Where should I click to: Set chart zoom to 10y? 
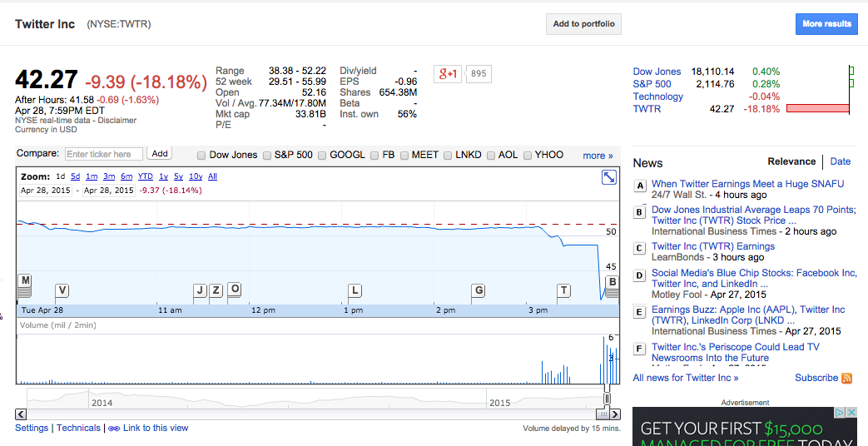[x=196, y=176]
